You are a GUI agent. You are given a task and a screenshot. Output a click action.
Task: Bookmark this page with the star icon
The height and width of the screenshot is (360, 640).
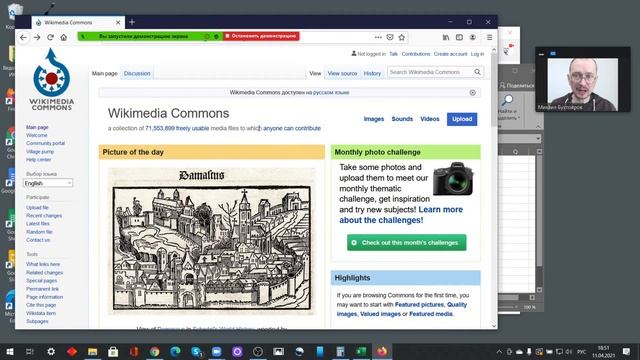tap(402, 37)
